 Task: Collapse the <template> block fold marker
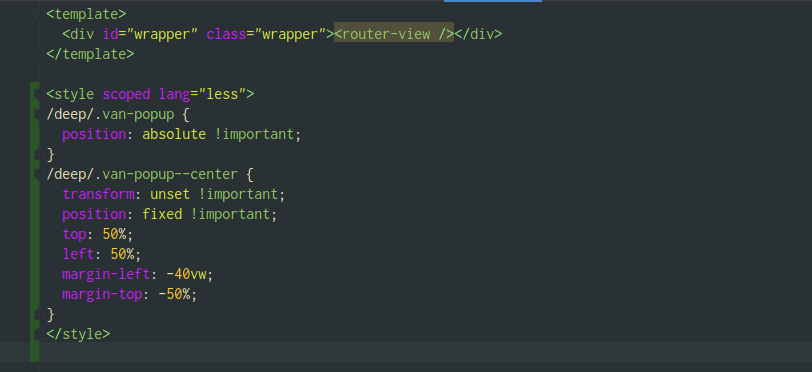tap(39, 15)
